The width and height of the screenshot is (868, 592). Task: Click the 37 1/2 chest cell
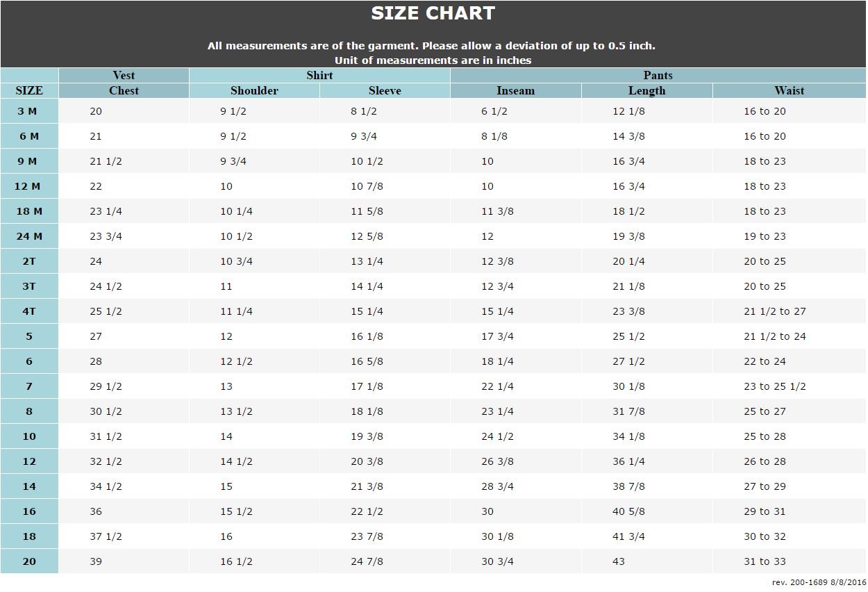click(x=106, y=536)
